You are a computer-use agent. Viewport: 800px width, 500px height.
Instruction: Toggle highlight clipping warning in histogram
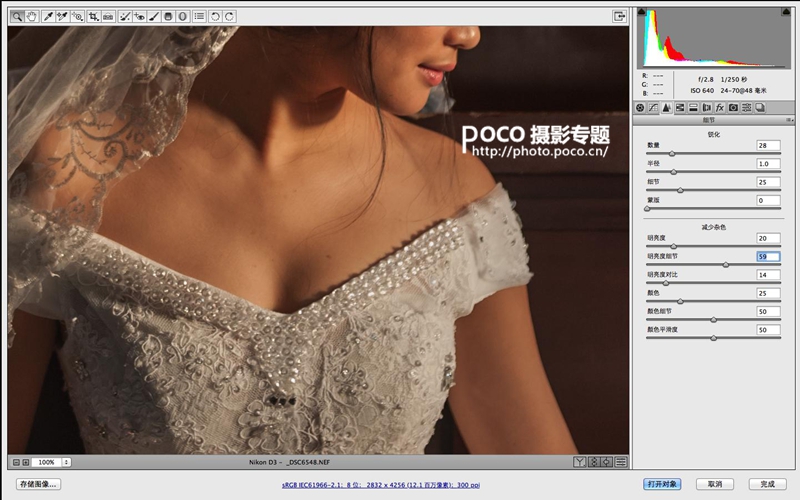point(786,11)
